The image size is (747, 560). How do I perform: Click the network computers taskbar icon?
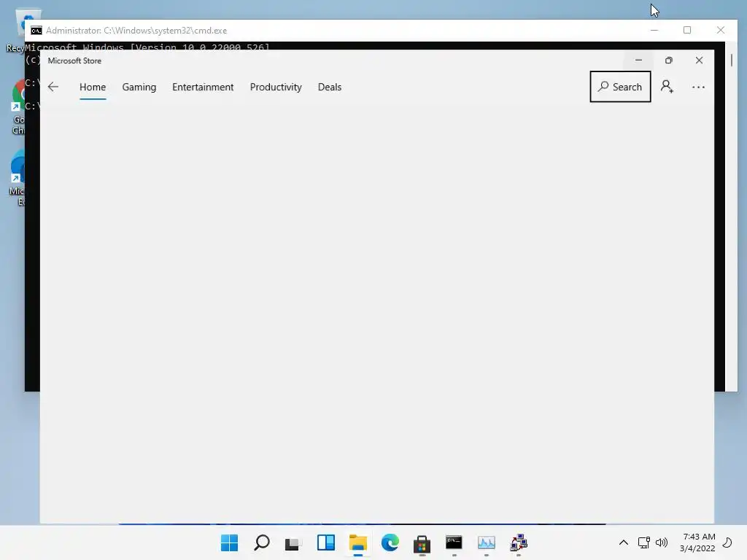coord(519,542)
